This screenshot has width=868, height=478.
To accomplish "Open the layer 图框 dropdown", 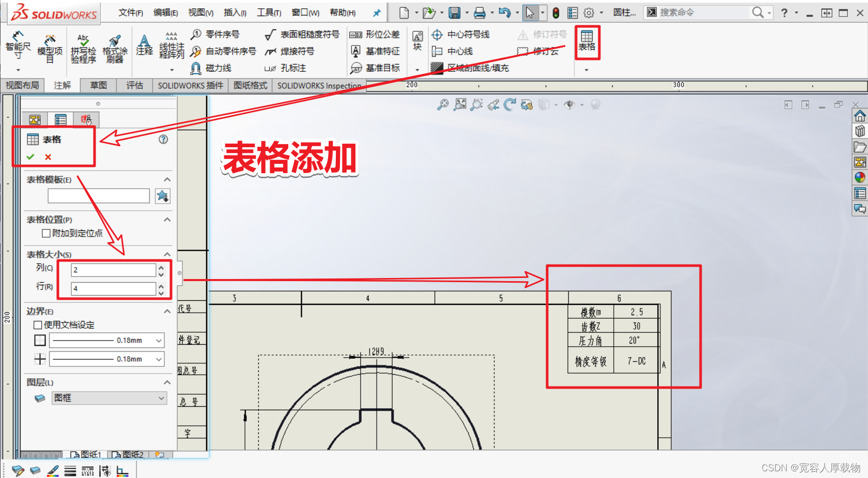I will [110, 398].
